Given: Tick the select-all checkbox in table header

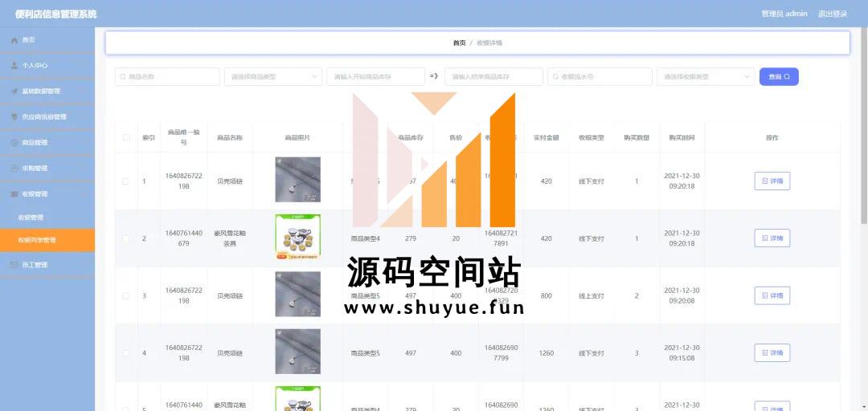Looking at the screenshot, I should 125,138.
